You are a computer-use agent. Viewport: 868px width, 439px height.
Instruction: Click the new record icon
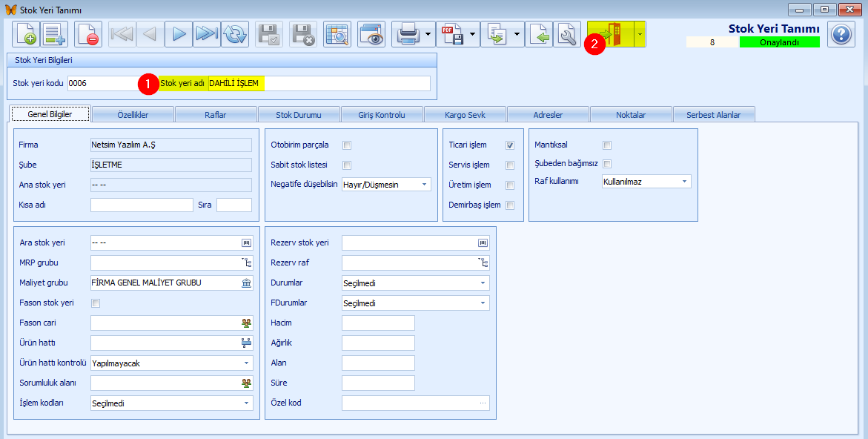(x=25, y=34)
